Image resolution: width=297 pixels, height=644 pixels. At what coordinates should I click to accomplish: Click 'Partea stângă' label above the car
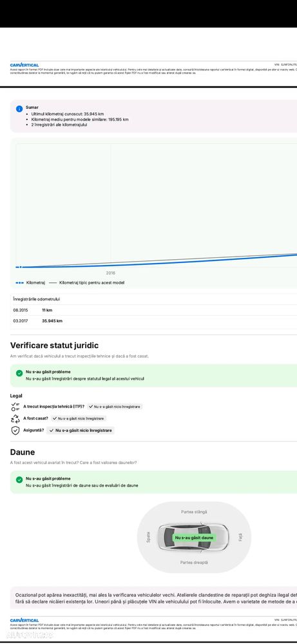click(x=194, y=512)
